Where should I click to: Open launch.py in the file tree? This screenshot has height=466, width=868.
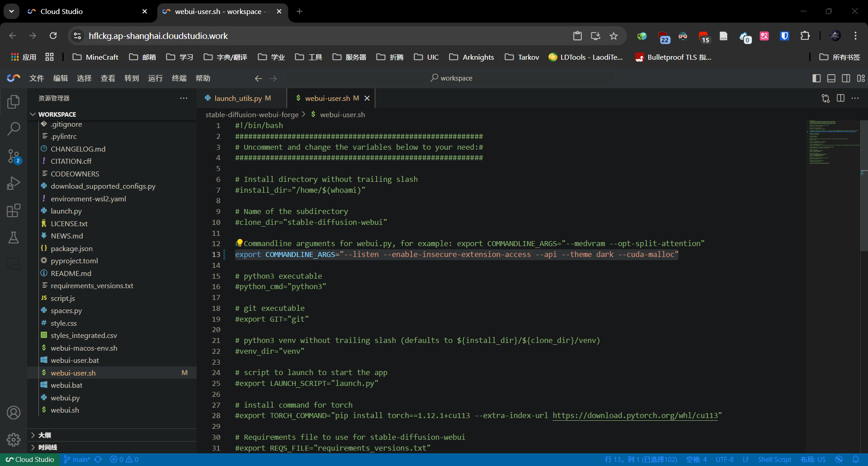pos(66,211)
